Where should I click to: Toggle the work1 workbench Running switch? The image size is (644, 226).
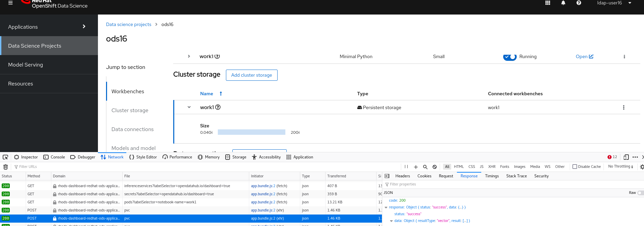pos(510,57)
